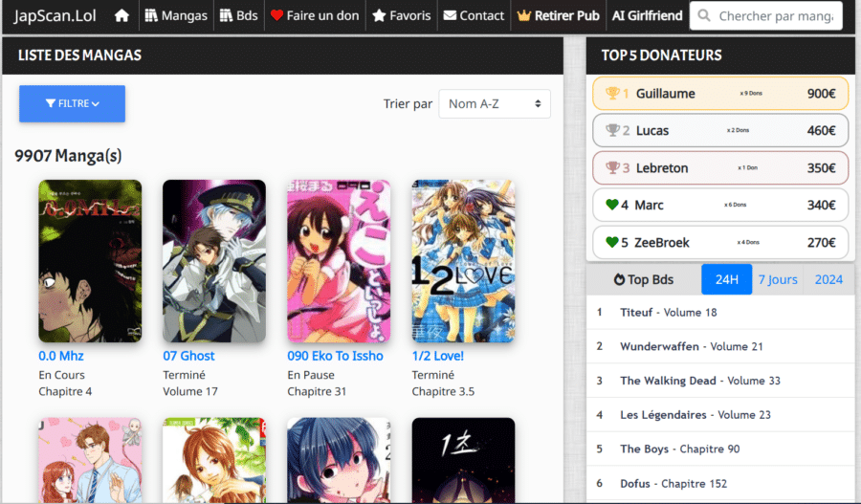Viewport: 861px width, 504px height.
Task: Click the funnel icon in FILTRE button
Action: (51, 103)
